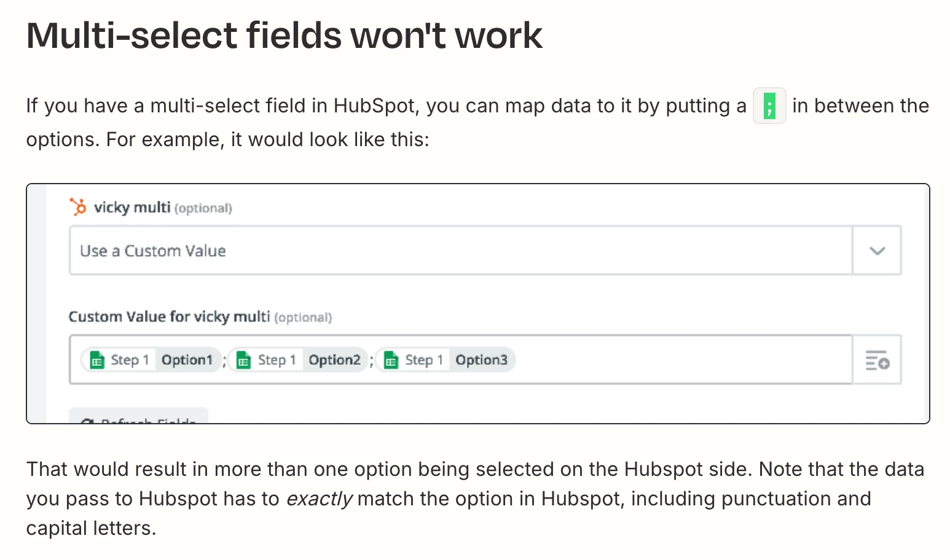Click the refresh icon in the cut-off Refresh Fields button

[88, 421]
